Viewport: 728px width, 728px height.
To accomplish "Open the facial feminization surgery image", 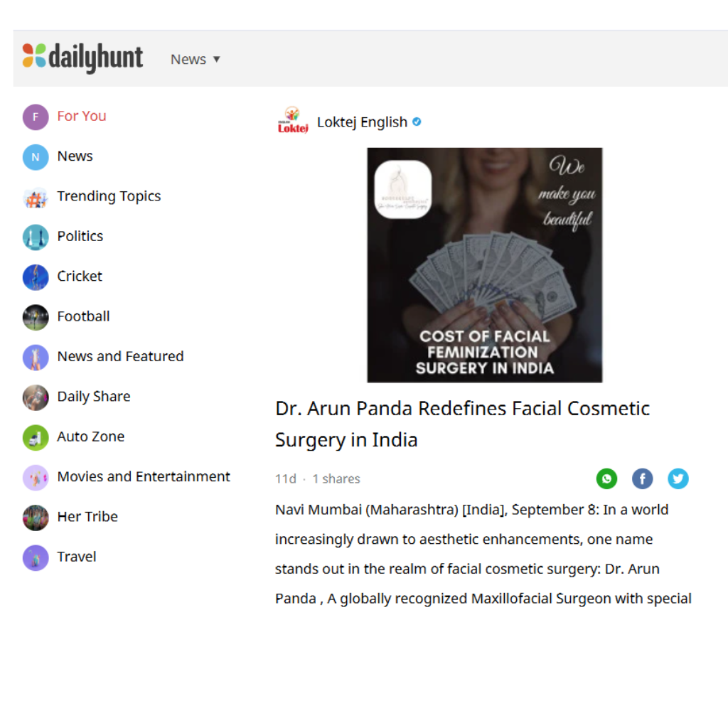I will tap(485, 265).
